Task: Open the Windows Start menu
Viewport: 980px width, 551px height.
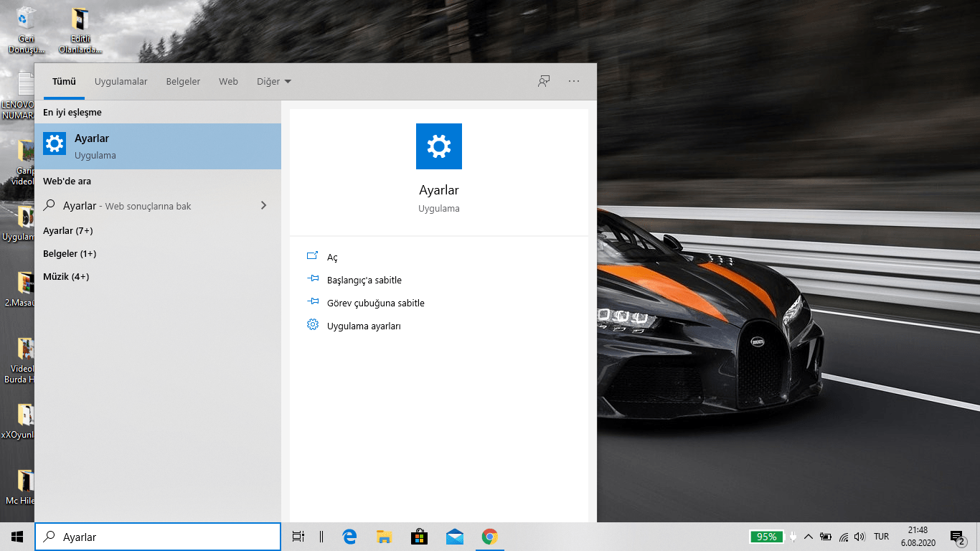Action: [17, 537]
